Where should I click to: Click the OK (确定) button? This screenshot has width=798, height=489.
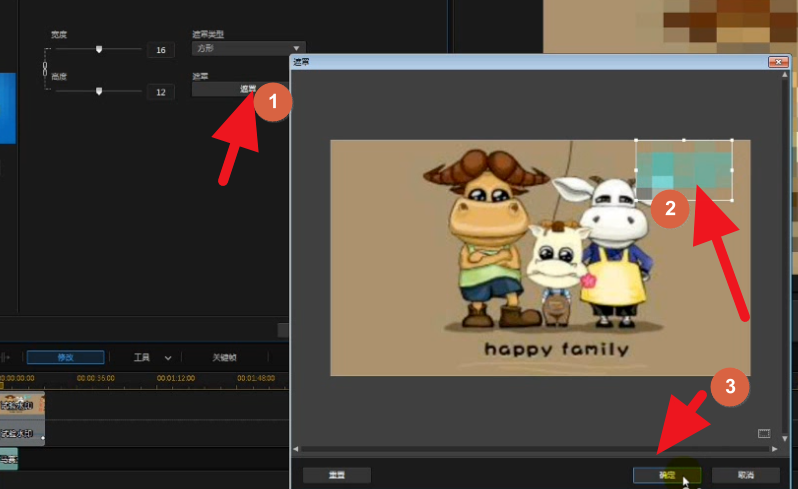(x=666, y=475)
